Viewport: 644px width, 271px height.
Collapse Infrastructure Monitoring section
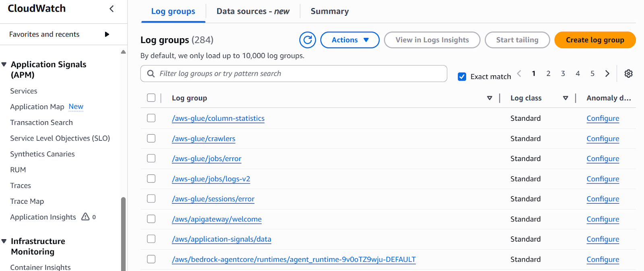pyautogui.click(x=4, y=241)
